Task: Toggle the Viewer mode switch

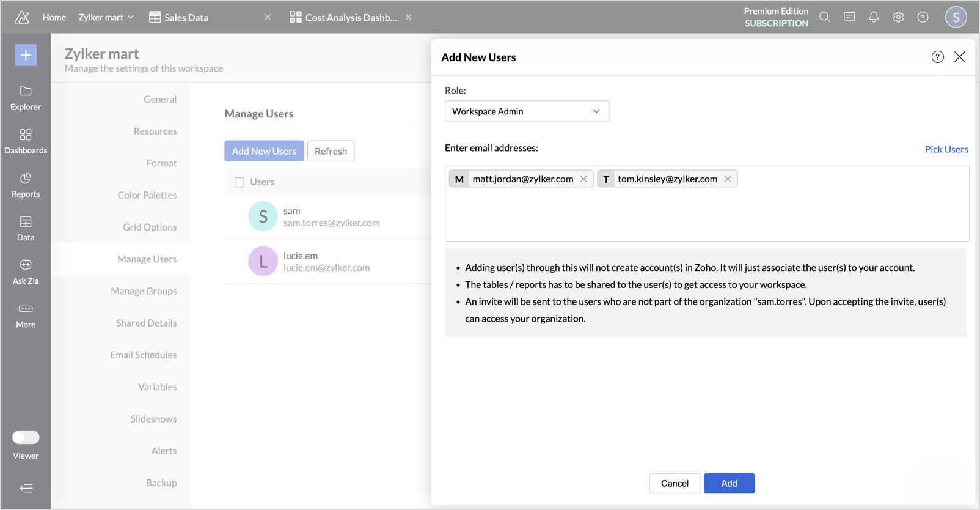Action: (26, 437)
